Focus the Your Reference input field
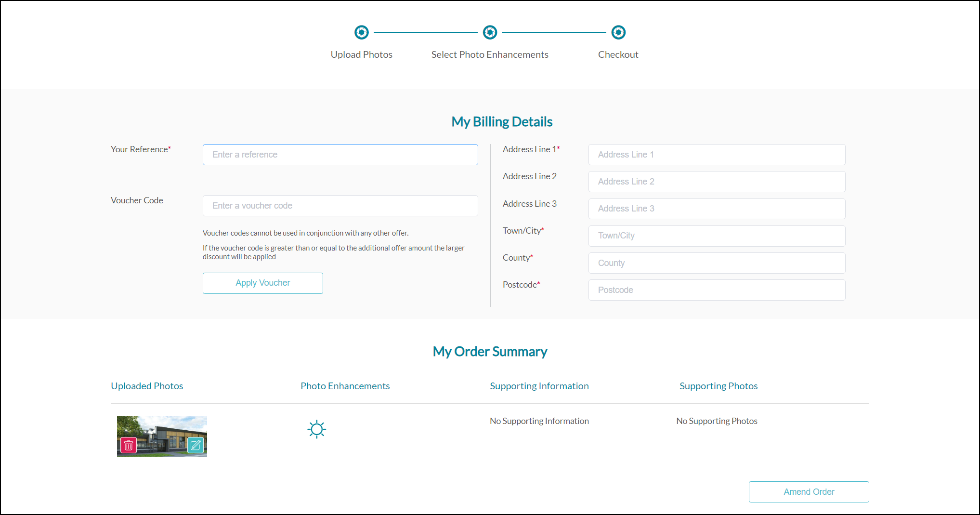The image size is (980, 515). click(340, 155)
